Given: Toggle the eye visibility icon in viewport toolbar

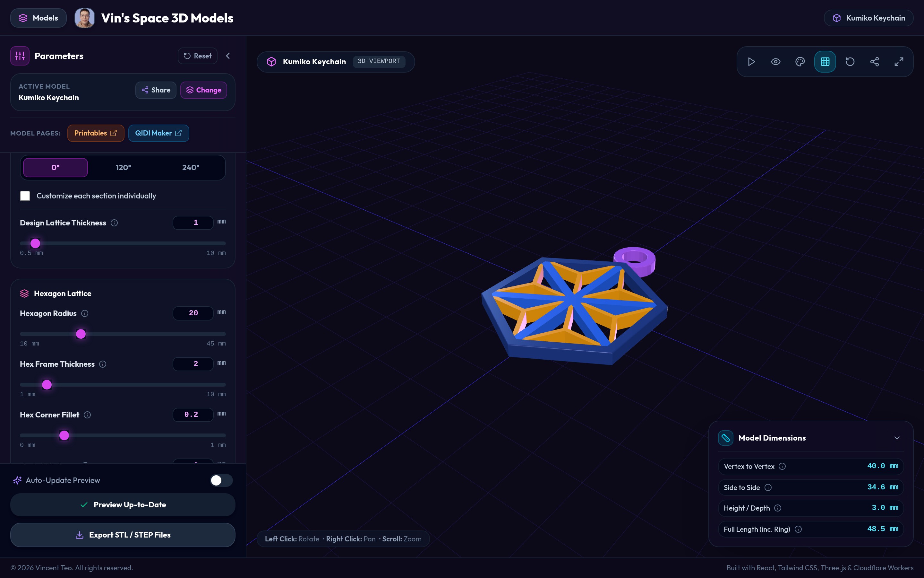Looking at the screenshot, I should (775, 62).
